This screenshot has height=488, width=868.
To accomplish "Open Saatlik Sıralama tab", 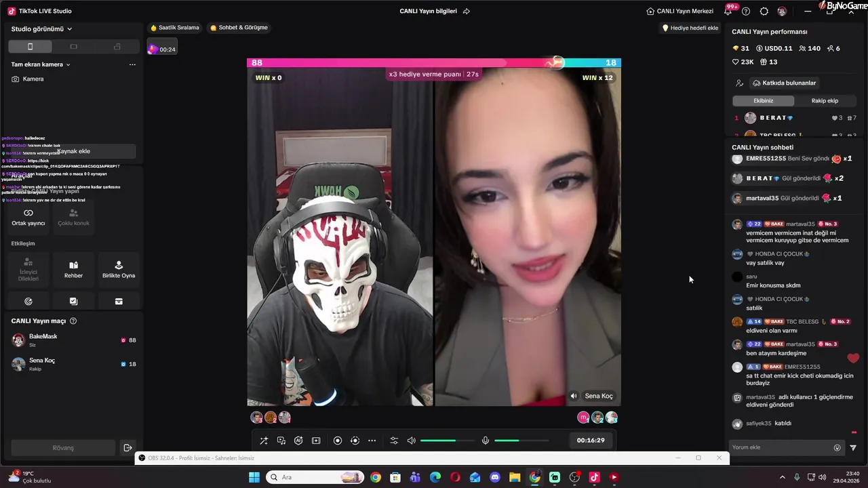I will [x=175, y=28].
